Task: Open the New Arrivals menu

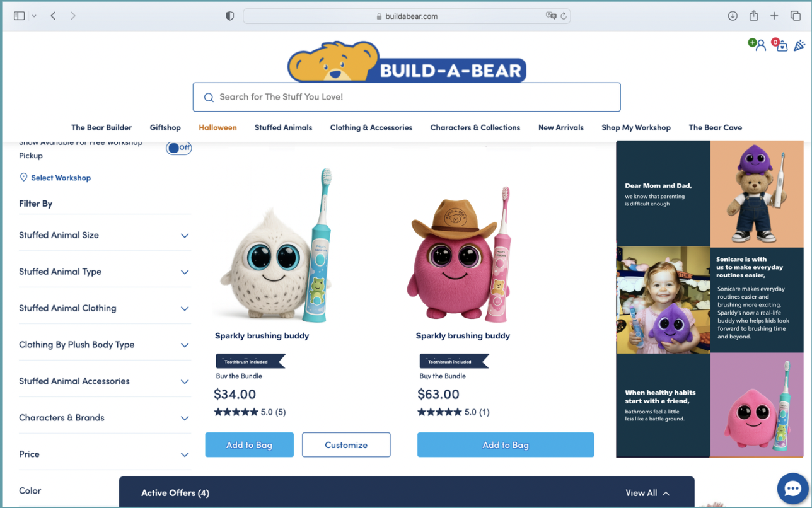Action: (561, 127)
